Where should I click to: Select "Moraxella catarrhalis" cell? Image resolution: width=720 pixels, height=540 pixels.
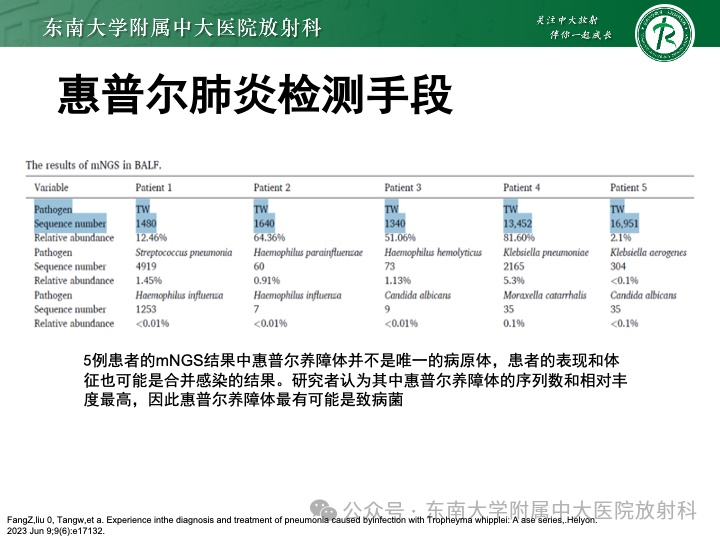(x=545, y=295)
